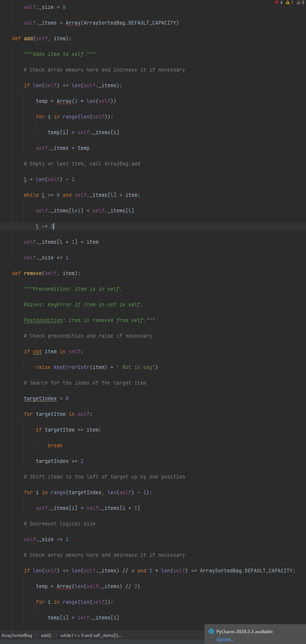306x644 pixels.
Task: Click the 'def remove(self, item):' line
Action: [x=46, y=273]
